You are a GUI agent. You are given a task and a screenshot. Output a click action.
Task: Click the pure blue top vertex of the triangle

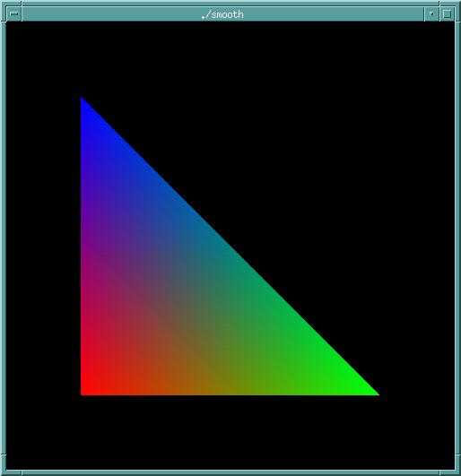[x=83, y=101]
